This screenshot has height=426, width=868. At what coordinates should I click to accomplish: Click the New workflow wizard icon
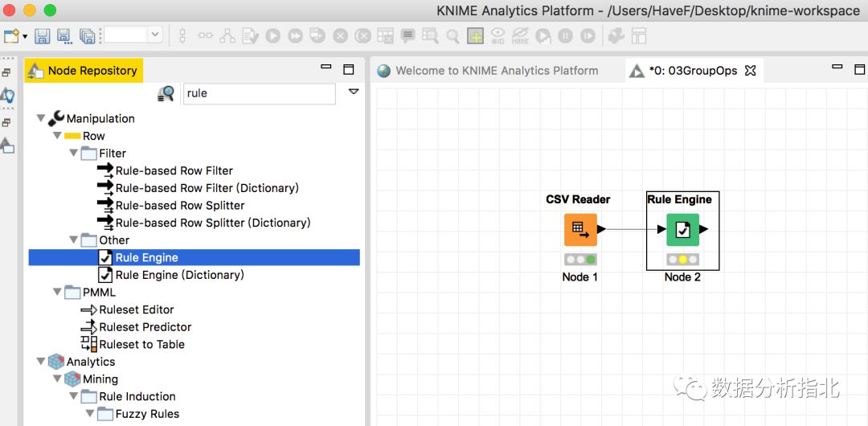(10, 36)
